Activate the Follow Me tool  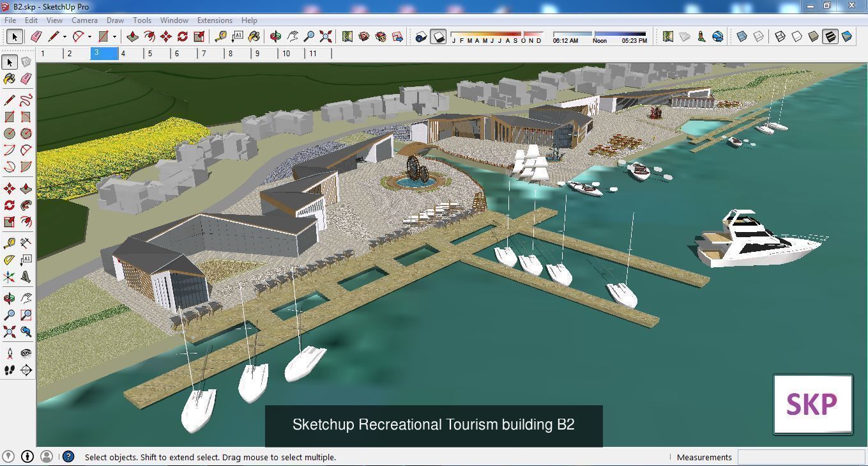point(26,205)
